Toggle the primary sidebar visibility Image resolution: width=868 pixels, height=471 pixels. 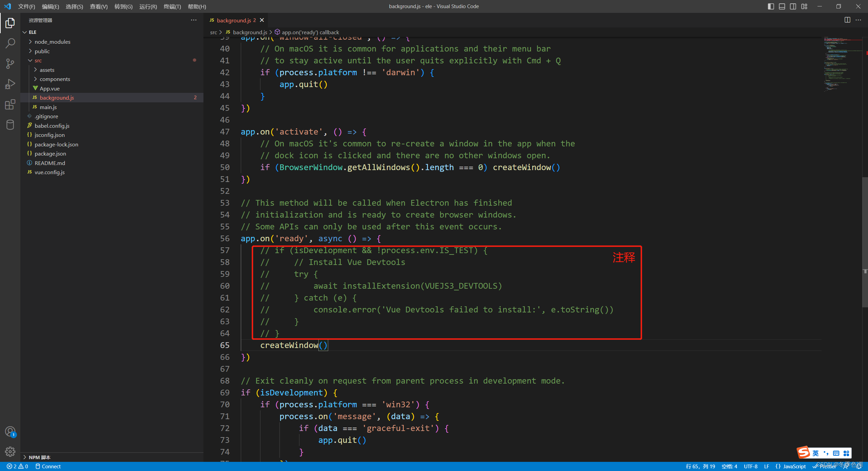770,6
